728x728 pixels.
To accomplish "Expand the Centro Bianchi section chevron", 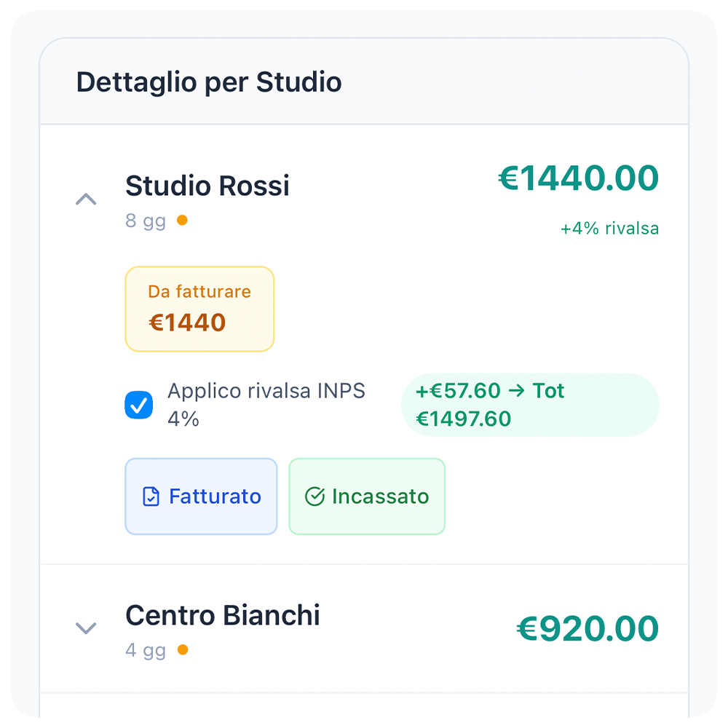I will coord(86,628).
